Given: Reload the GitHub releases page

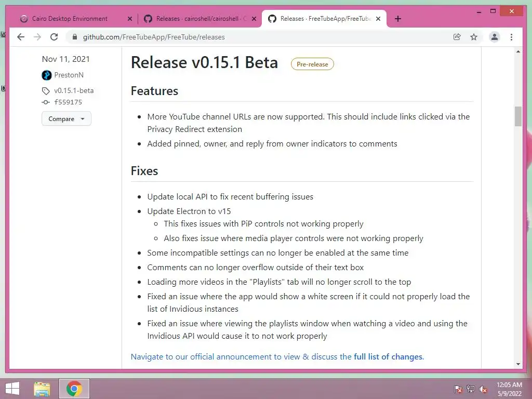Looking at the screenshot, I should [54, 37].
